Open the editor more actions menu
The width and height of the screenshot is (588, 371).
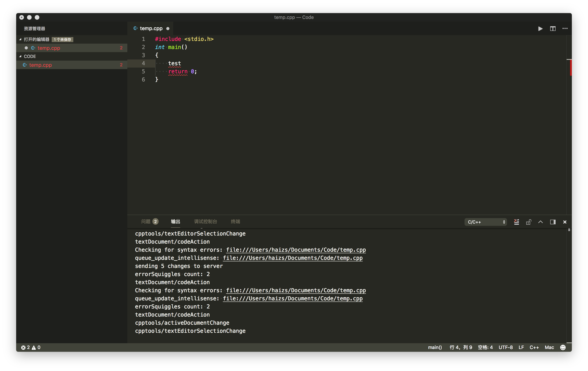pos(565,28)
